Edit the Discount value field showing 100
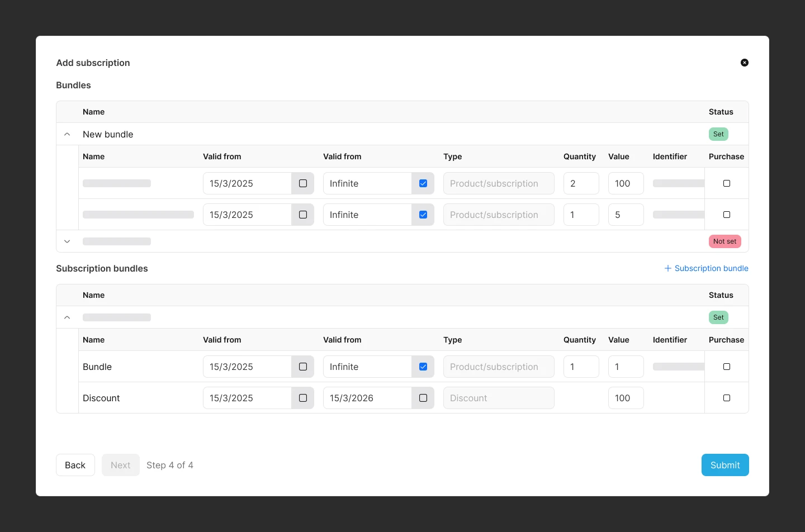 (x=625, y=398)
